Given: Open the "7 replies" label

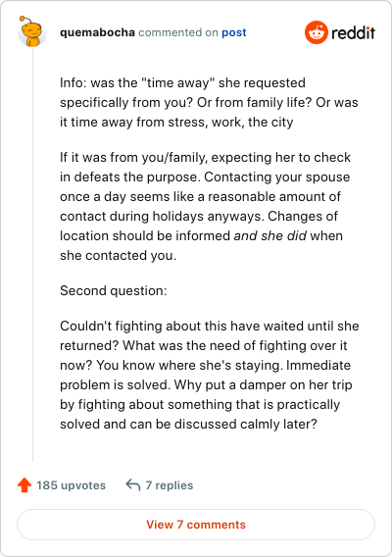Looking at the screenshot, I should (x=169, y=485).
